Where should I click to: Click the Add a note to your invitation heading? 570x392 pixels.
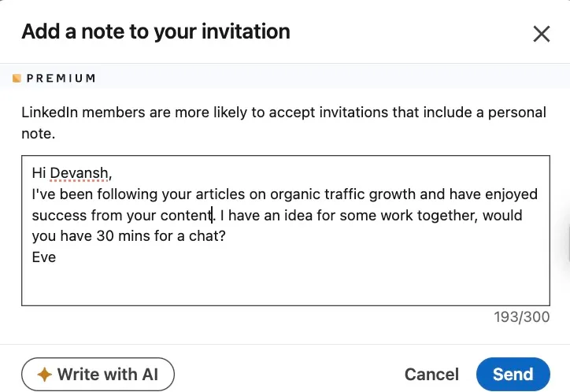pos(156,31)
